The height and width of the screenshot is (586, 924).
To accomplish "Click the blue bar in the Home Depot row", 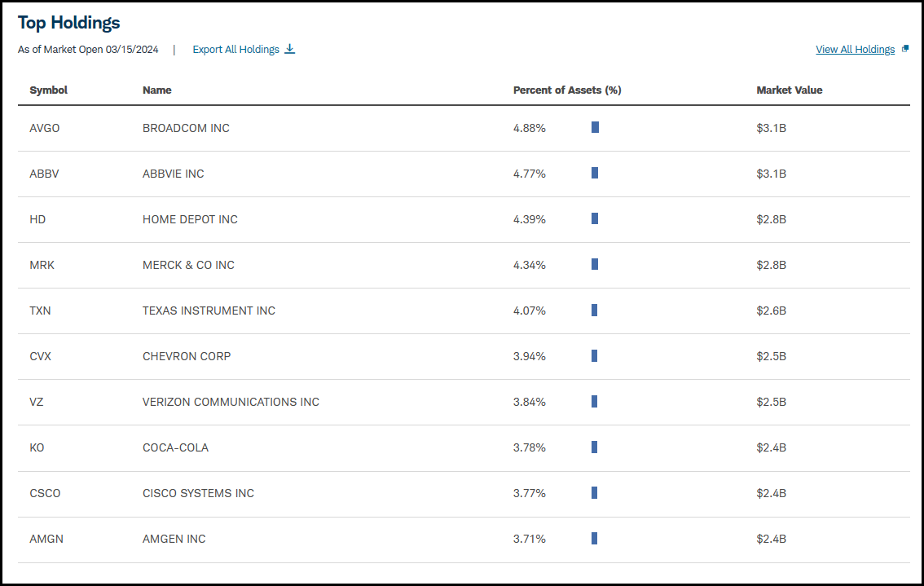I will [595, 218].
